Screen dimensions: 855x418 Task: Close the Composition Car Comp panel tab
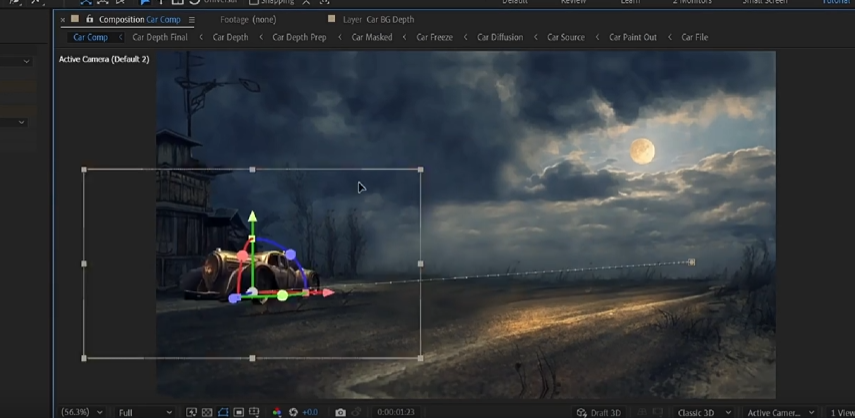63,20
